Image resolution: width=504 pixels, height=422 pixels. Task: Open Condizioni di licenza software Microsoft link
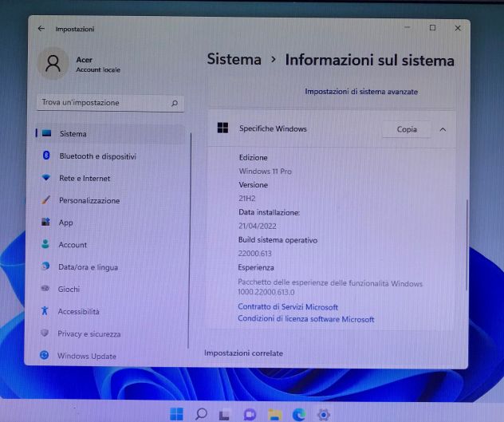(306, 319)
